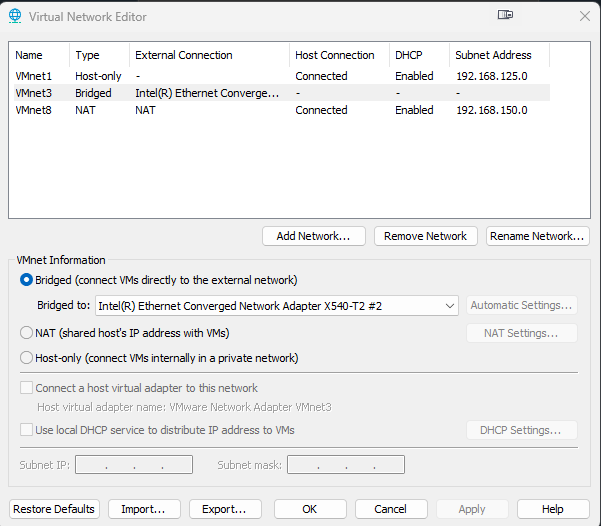Close the Virtual Network Editor window
Screen dimensions: 601x526
(x=585, y=16)
